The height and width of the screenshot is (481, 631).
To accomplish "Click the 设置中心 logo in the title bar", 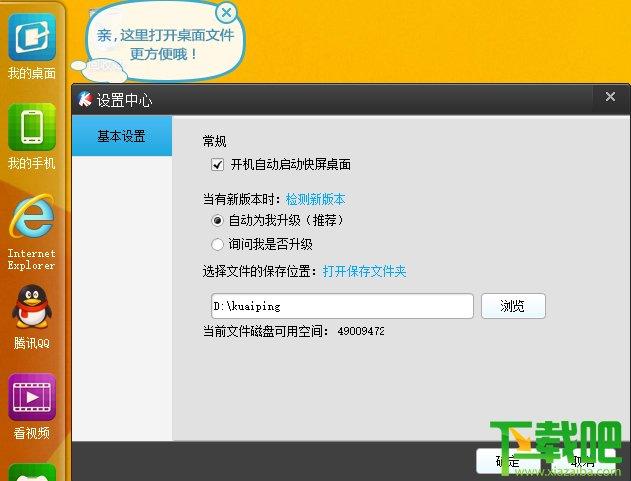I will [x=85, y=99].
